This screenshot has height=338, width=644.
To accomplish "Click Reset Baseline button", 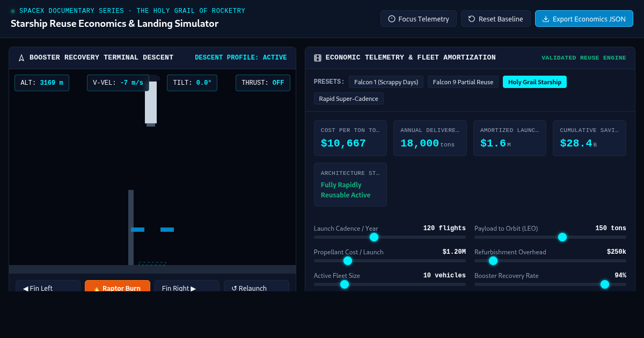I will click(x=496, y=19).
